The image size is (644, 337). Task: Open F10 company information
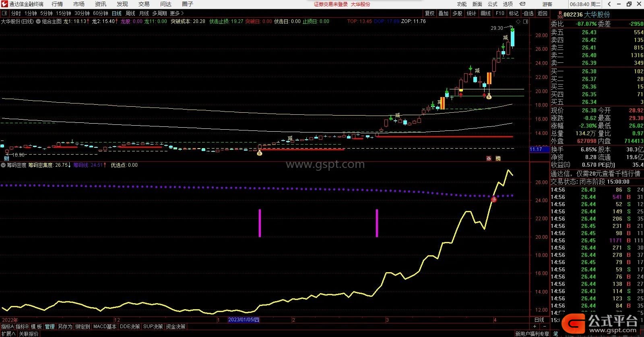[500, 13]
